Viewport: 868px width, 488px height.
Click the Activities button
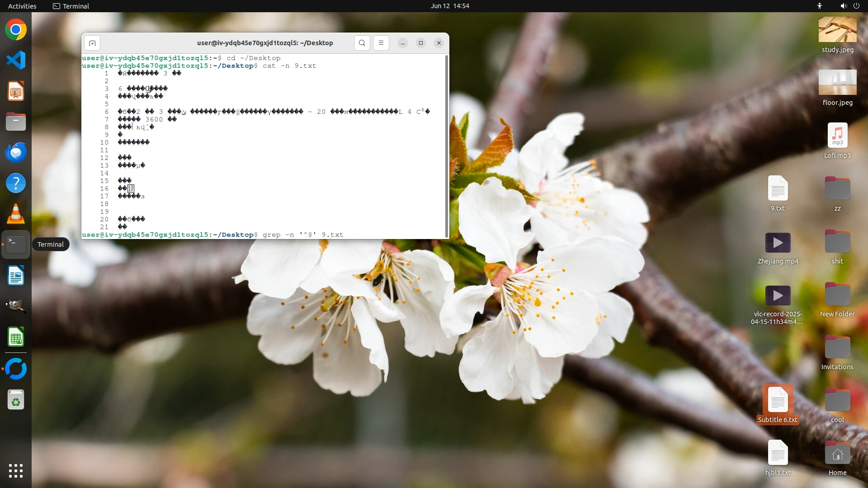[22, 6]
